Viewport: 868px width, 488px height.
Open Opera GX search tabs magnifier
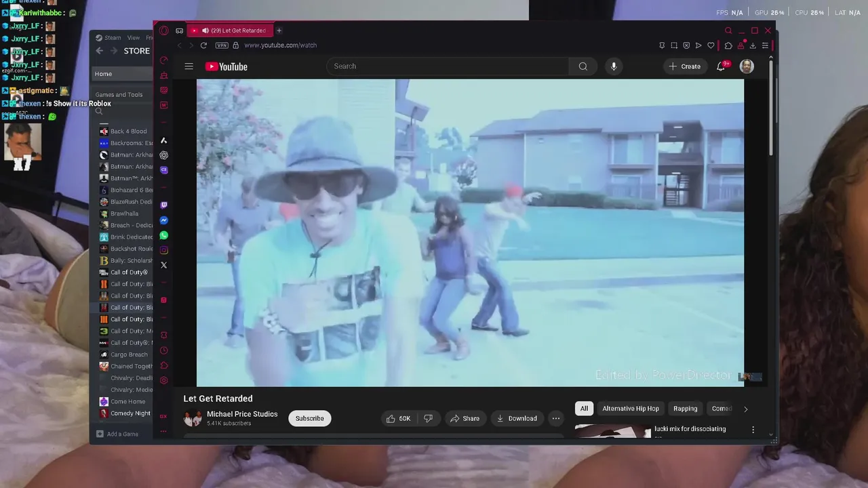pyautogui.click(x=728, y=30)
